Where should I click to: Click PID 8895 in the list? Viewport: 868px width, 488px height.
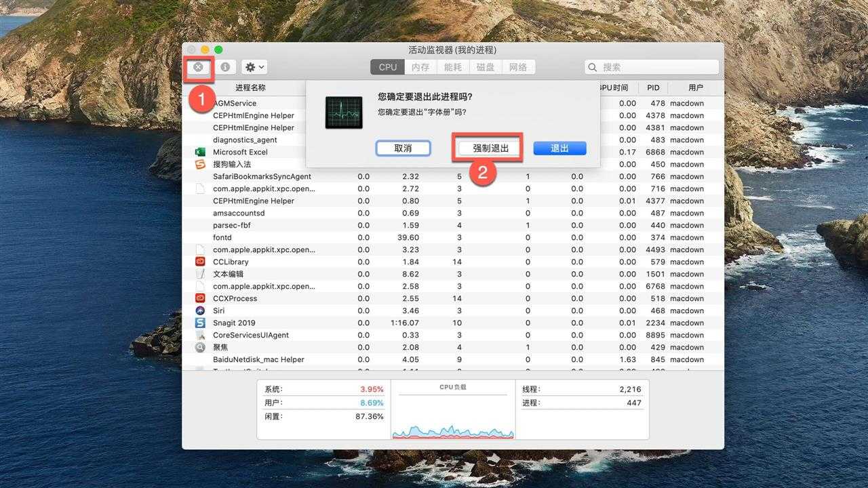[x=656, y=335]
